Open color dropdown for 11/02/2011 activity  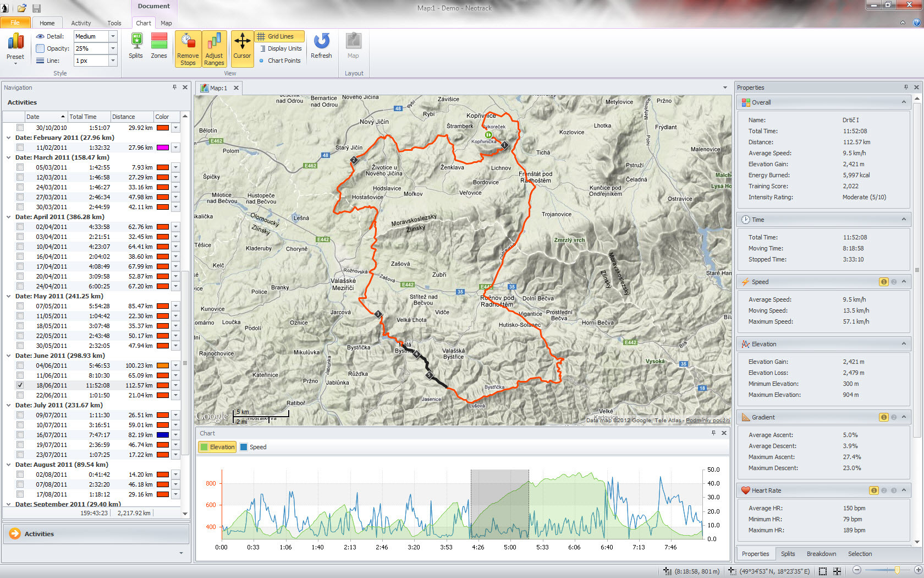pos(175,148)
